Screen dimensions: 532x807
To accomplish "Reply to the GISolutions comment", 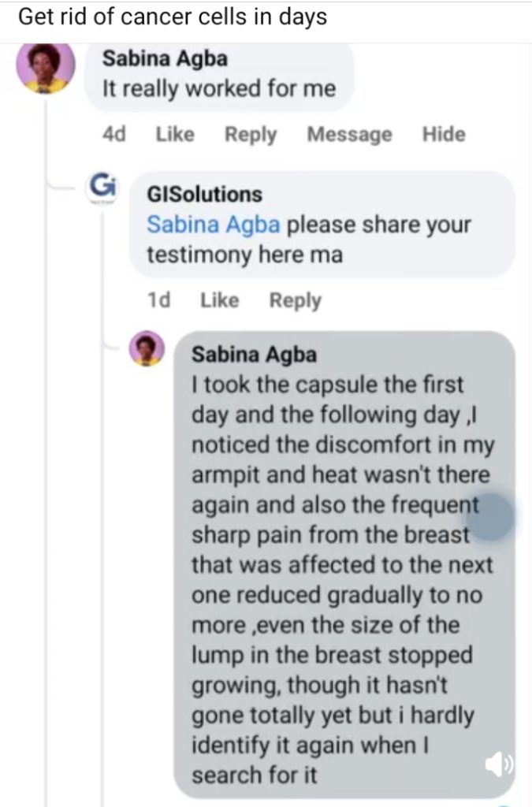I will point(296,300).
